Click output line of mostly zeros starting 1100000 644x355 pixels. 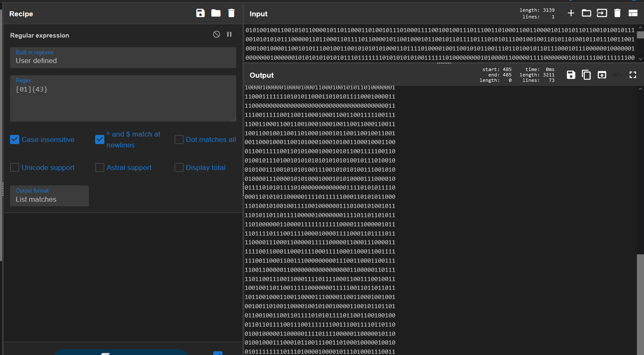(x=320, y=106)
